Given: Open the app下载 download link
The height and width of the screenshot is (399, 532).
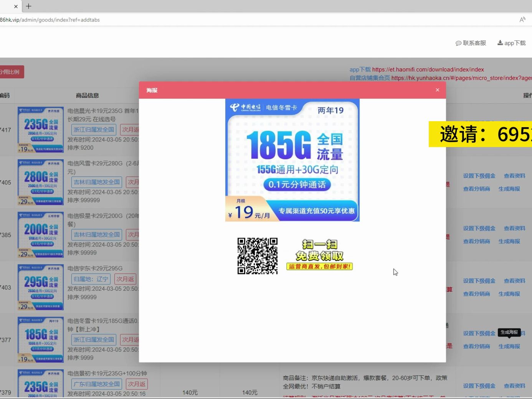Looking at the screenshot, I should click(x=512, y=43).
